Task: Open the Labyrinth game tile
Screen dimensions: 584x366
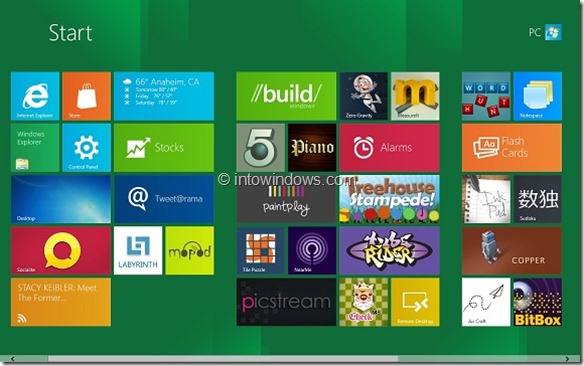Action: click(138, 251)
